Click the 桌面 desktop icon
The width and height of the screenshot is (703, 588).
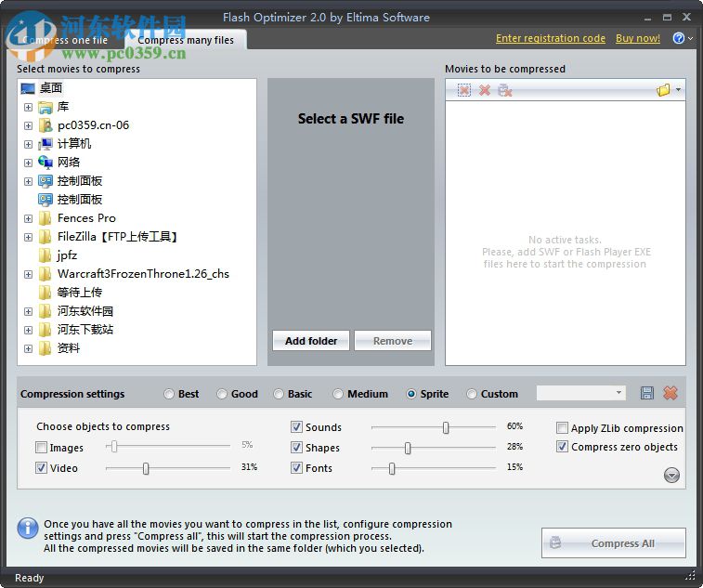pyautogui.click(x=27, y=88)
